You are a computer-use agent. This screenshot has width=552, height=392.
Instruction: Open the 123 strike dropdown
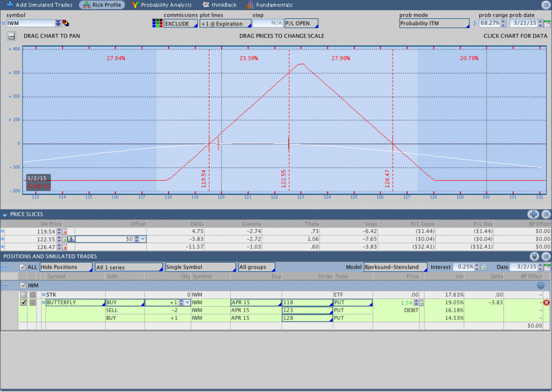[307, 310]
